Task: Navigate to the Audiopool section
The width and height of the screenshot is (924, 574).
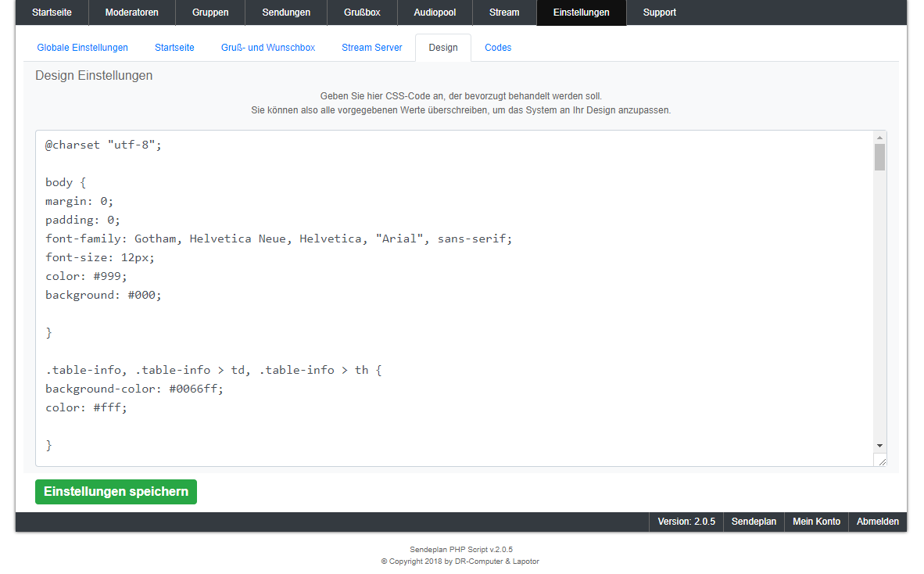Action: (x=435, y=13)
